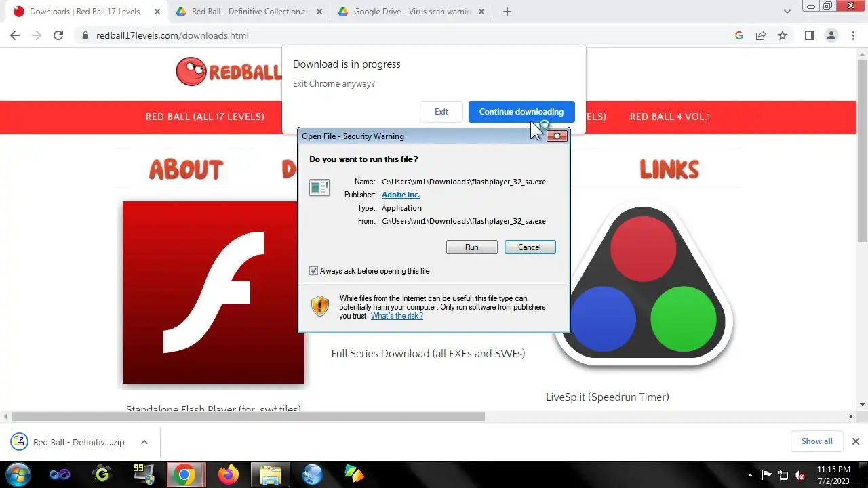868x488 pixels.
Task: Open the LINKS section heading
Action: 669,169
